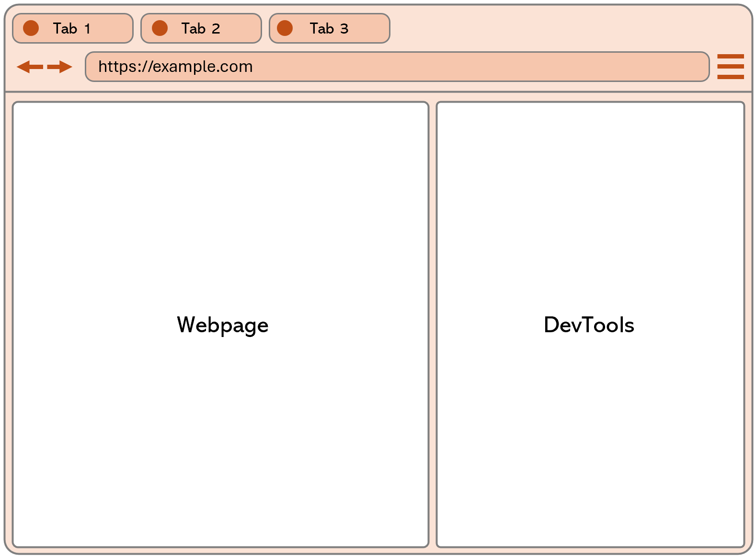Image resolution: width=756 pixels, height=558 pixels.
Task: Switch to Tab 3
Action: pos(330,28)
